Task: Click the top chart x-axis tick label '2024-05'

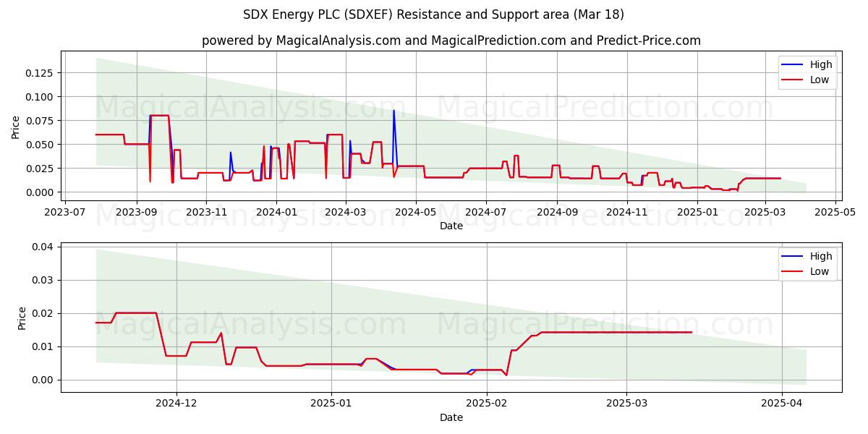Action: [415, 213]
